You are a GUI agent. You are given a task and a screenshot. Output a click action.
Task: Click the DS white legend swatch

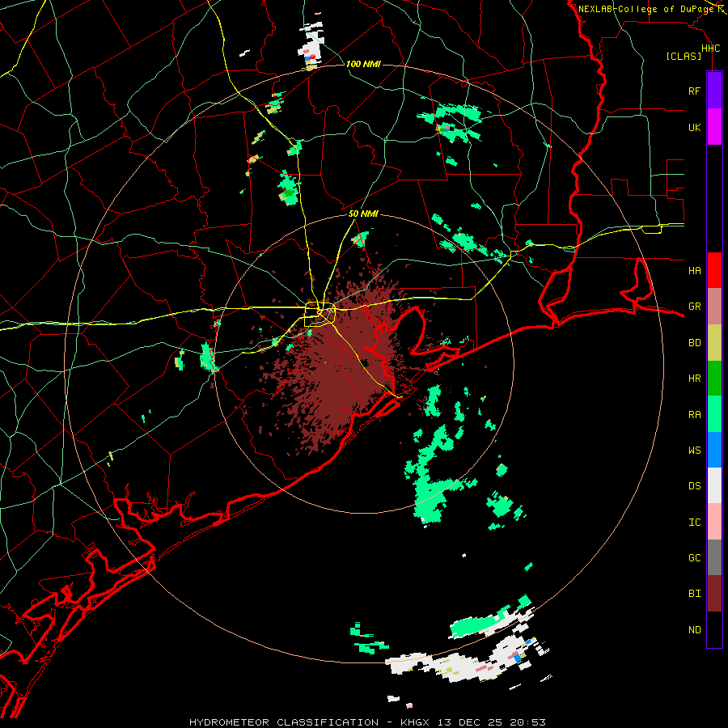point(714,485)
